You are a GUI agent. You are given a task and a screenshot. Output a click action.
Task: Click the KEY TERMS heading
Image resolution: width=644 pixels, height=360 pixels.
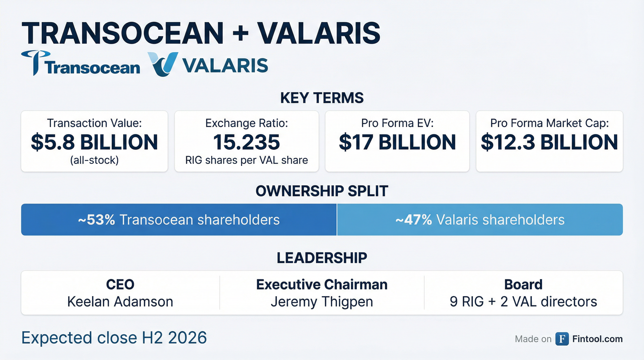click(322, 98)
